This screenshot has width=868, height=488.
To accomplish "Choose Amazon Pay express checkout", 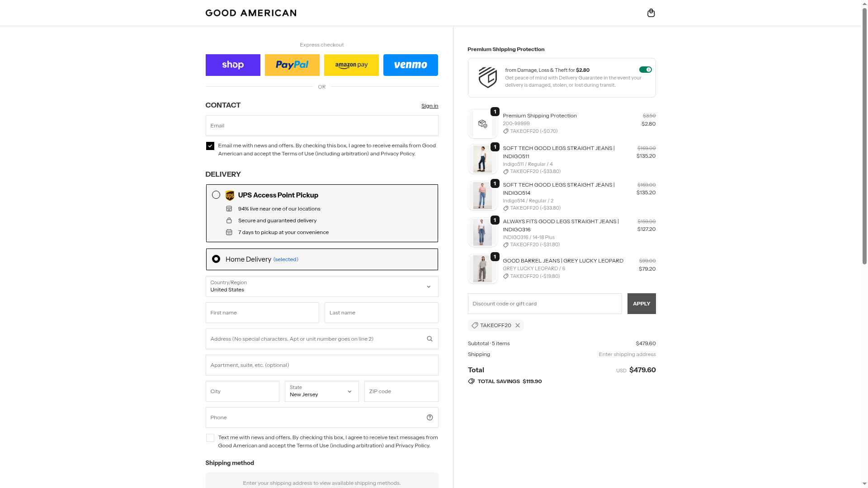I will [351, 65].
